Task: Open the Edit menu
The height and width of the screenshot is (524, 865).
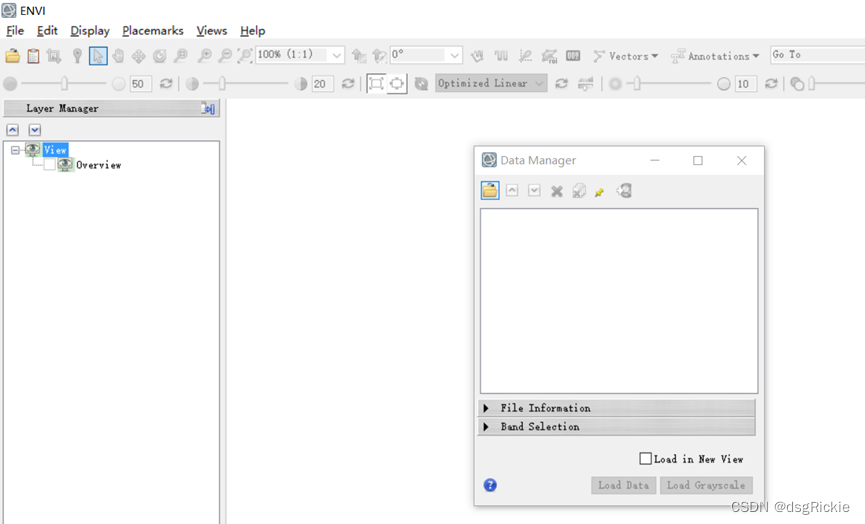Action: point(47,31)
